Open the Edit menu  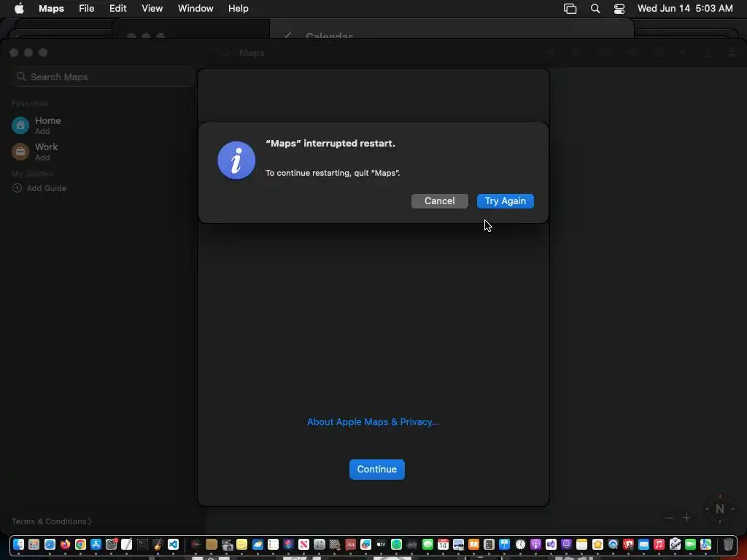[117, 9]
